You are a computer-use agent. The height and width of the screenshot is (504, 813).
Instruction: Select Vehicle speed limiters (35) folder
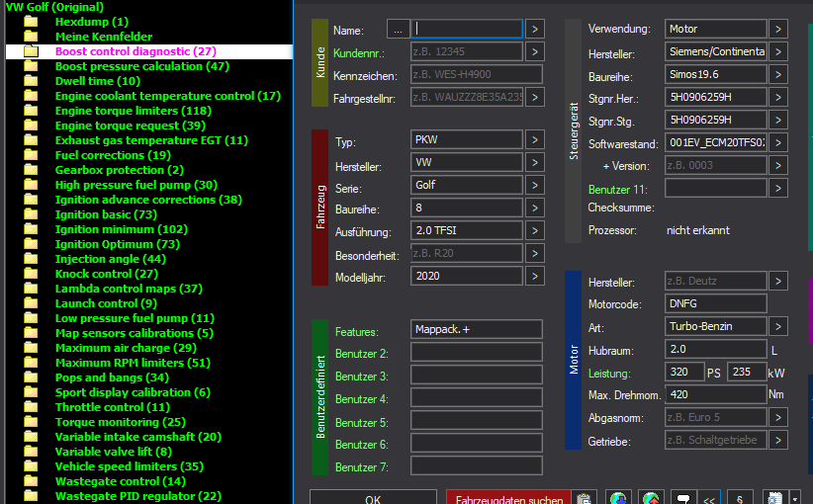(130, 466)
